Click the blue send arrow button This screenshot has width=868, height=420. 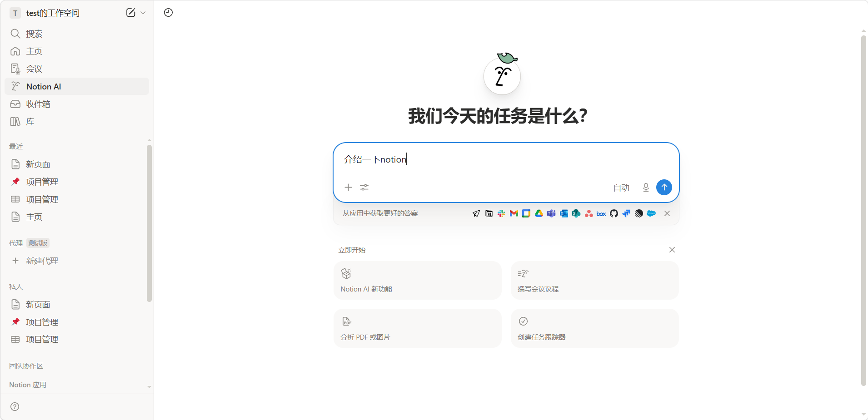(x=664, y=187)
